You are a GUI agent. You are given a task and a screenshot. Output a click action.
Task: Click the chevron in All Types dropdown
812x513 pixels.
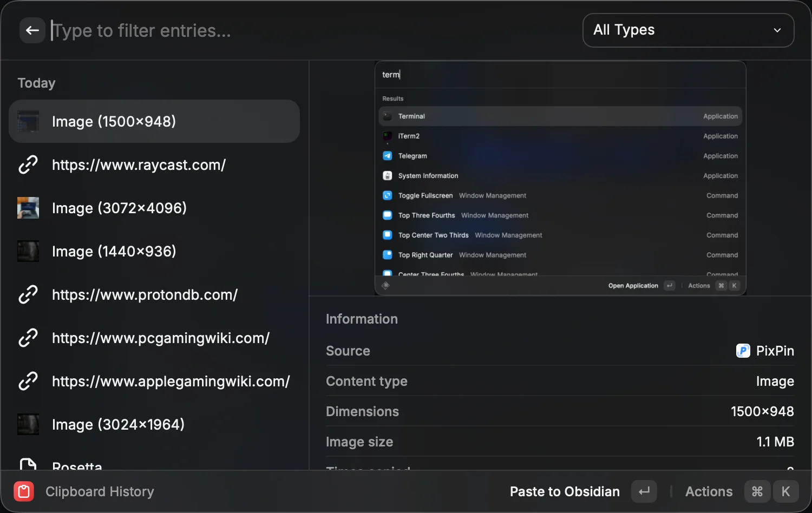tap(777, 30)
